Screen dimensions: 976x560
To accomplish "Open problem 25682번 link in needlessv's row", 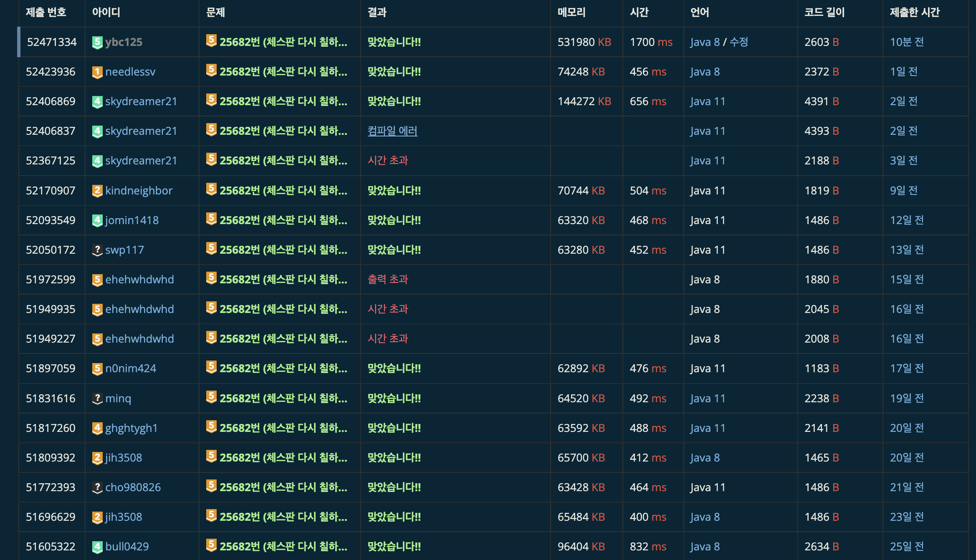I will (283, 72).
